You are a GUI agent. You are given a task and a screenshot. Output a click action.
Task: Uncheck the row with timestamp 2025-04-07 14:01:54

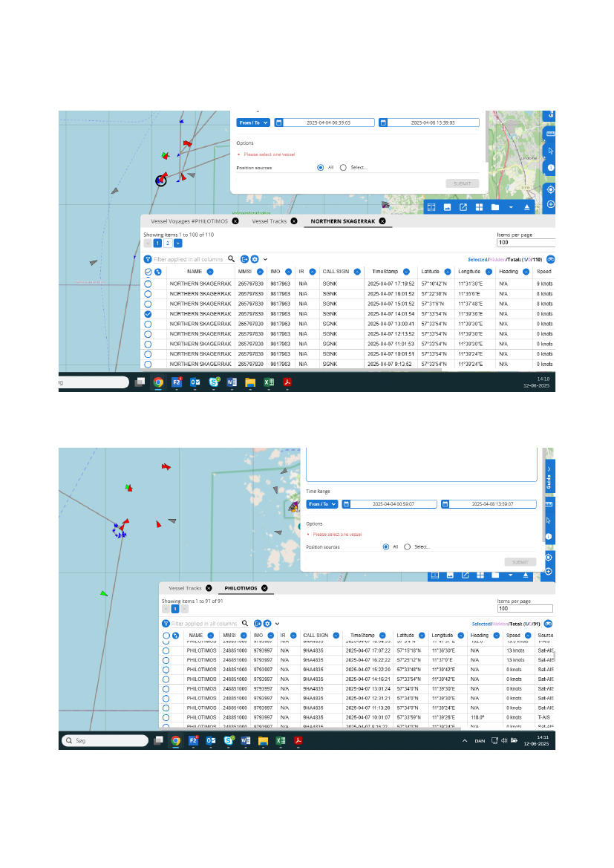(x=148, y=314)
